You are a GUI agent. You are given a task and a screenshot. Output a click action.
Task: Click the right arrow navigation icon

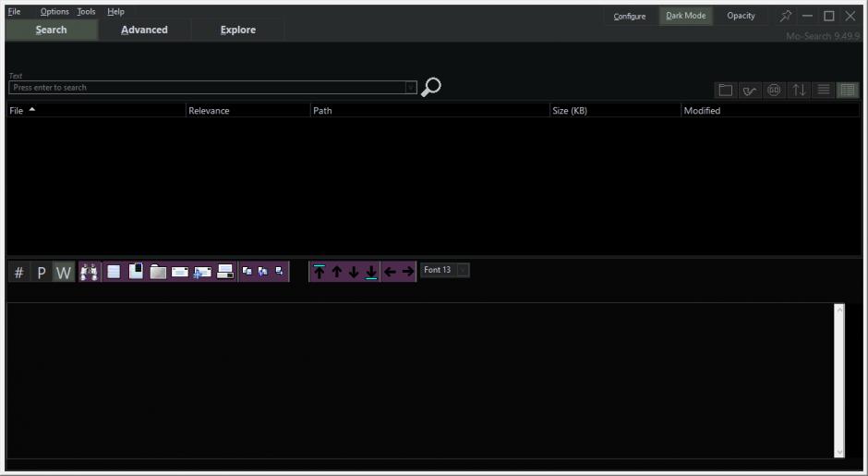(x=408, y=272)
